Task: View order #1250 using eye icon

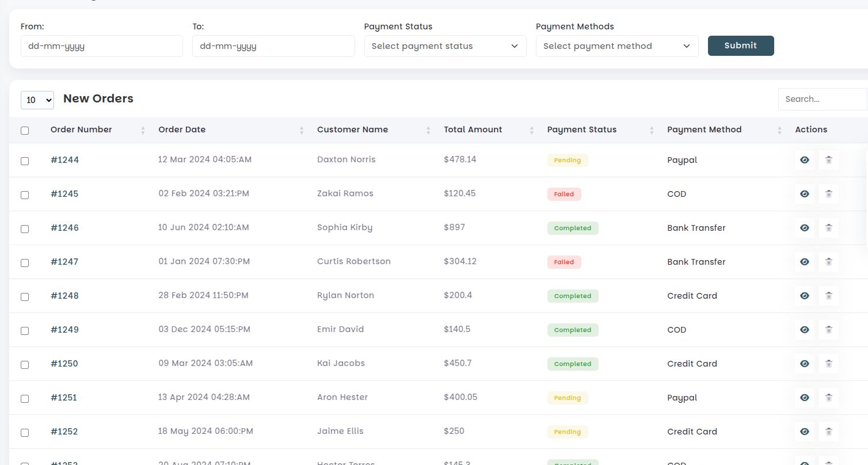Action: (805, 364)
